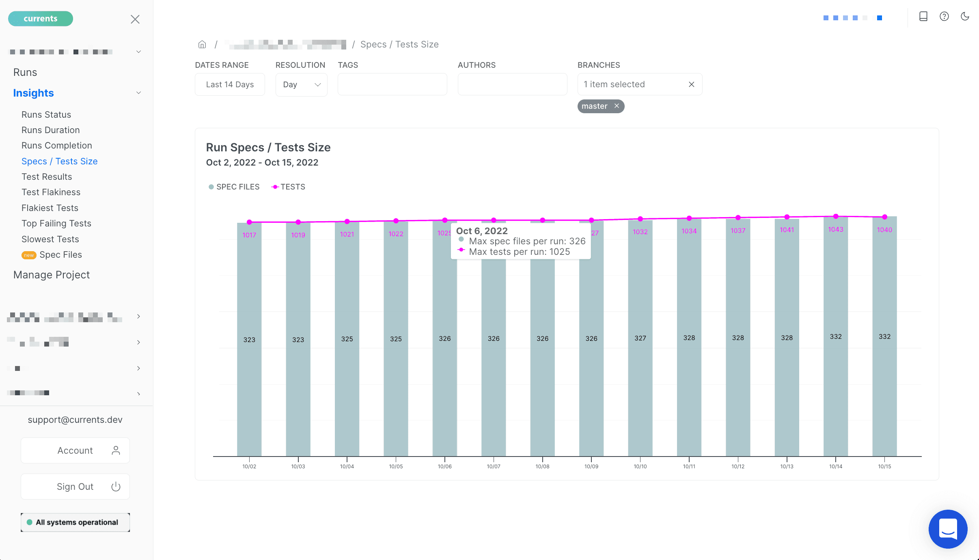Close the sidebar with the X icon
The height and width of the screenshot is (560, 979).
pyautogui.click(x=135, y=19)
